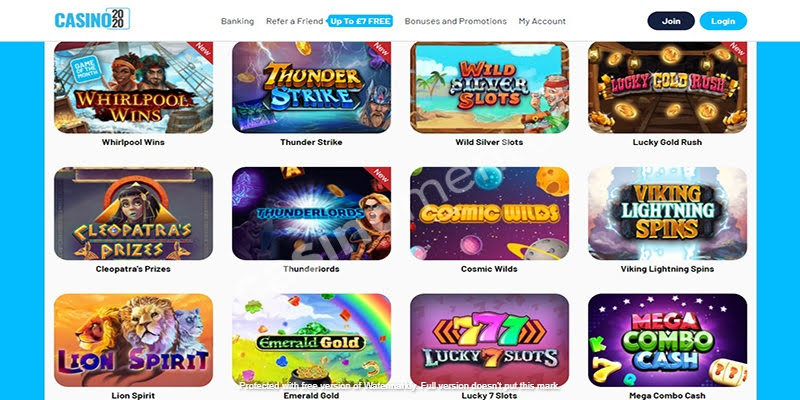Open Refer a Friend page
The height and width of the screenshot is (400, 800).
(x=294, y=21)
